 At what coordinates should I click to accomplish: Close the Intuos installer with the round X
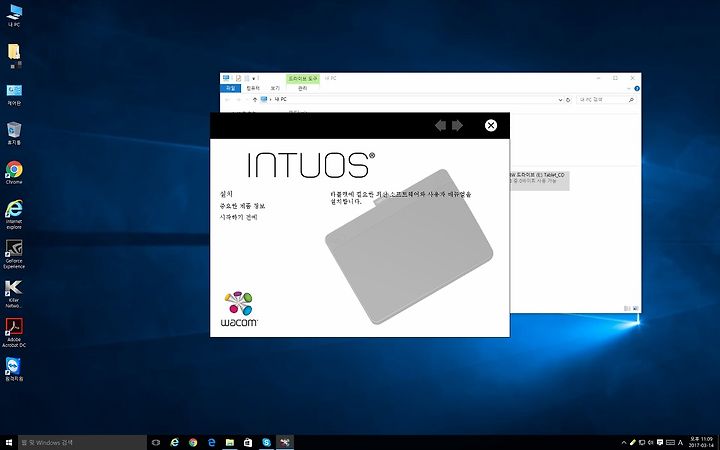(x=491, y=125)
